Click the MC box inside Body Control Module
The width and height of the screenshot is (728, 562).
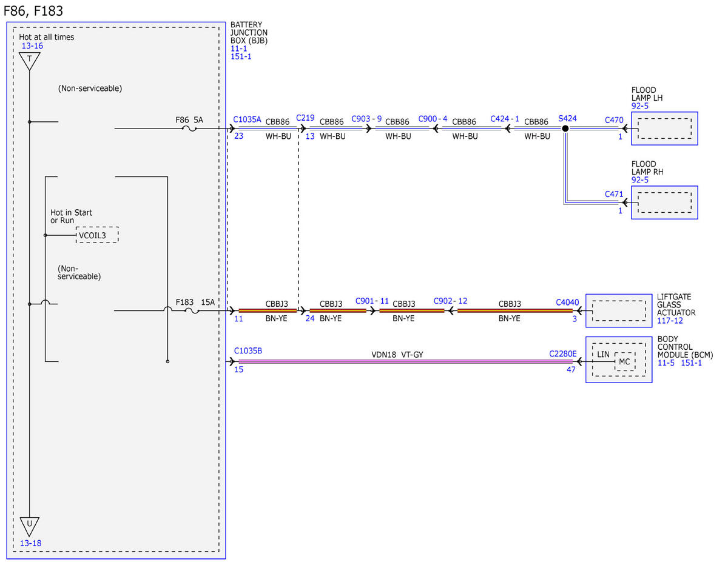click(624, 361)
